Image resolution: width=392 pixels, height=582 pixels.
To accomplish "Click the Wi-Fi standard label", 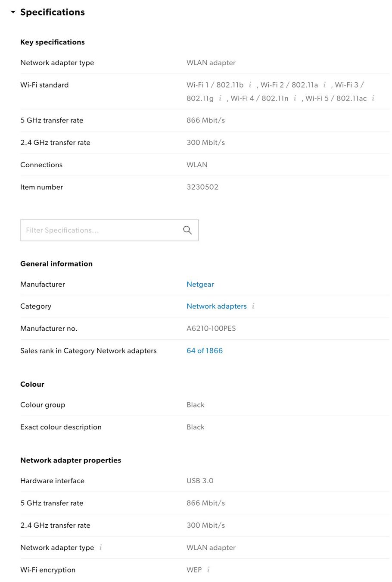I will [x=44, y=85].
